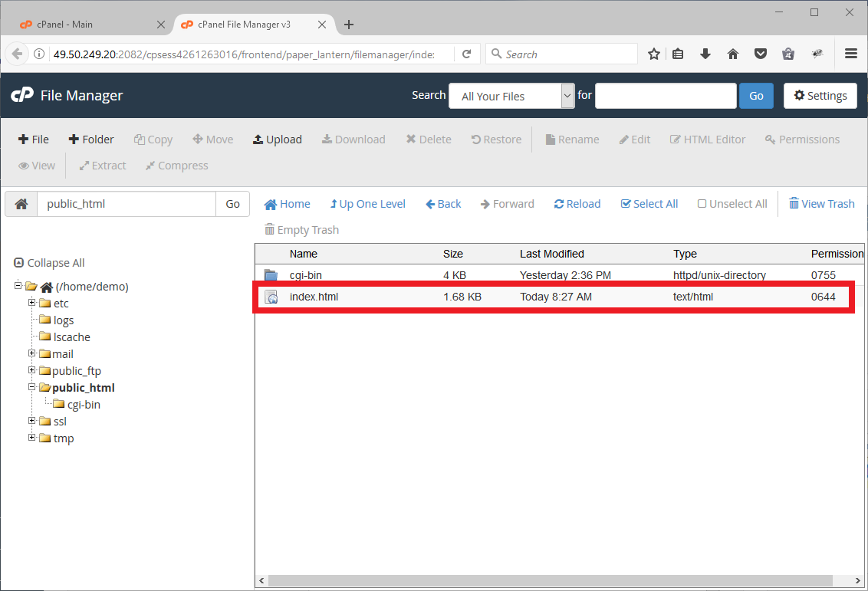The height and width of the screenshot is (591, 868).
Task: Click the Upload toolbar icon
Action: [x=277, y=140]
